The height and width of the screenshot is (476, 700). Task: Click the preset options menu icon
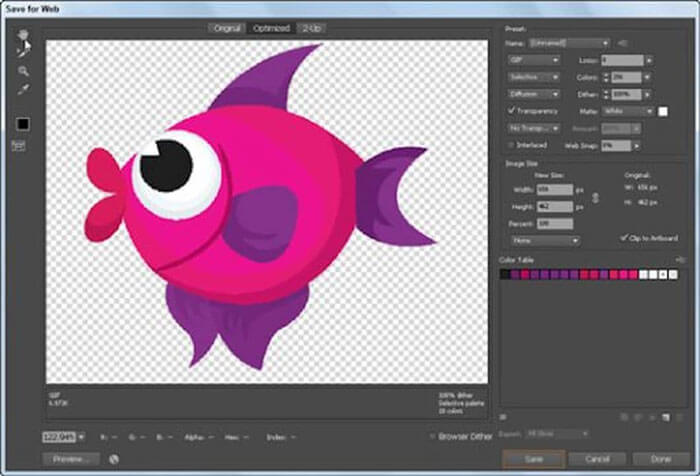click(623, 43)
